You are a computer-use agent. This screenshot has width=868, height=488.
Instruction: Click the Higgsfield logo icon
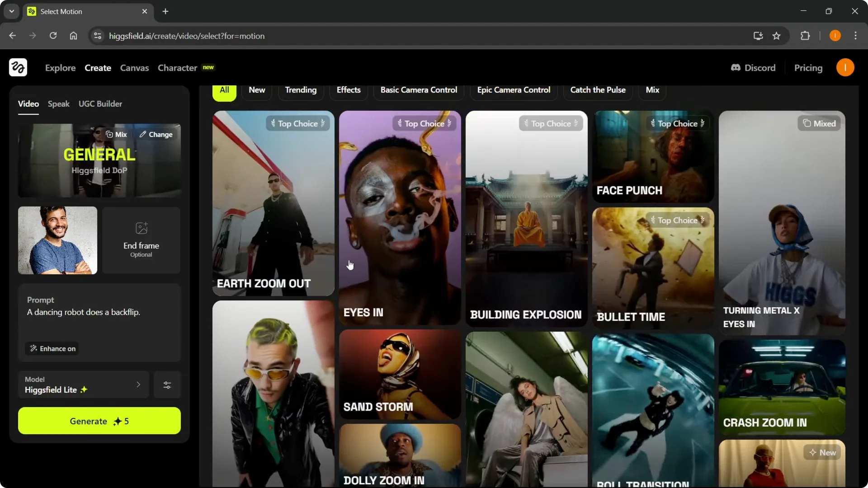click(x=17, y=67)
